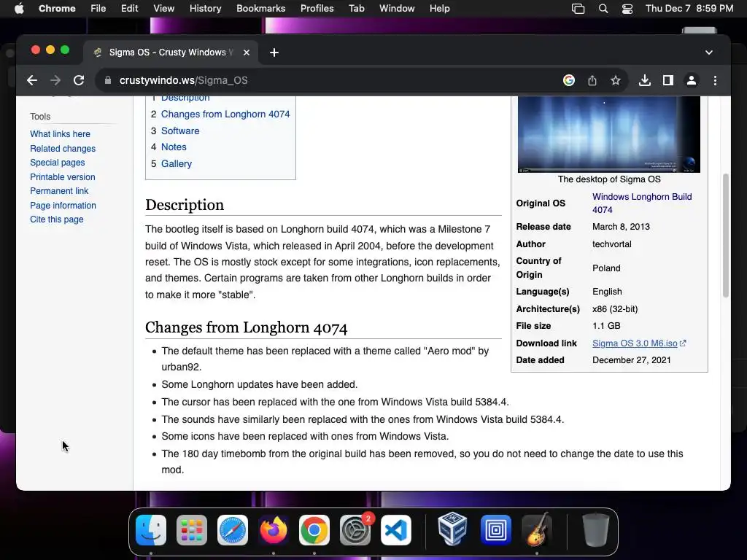
Task: Reload the Sigma OS page
Action: 79,80
